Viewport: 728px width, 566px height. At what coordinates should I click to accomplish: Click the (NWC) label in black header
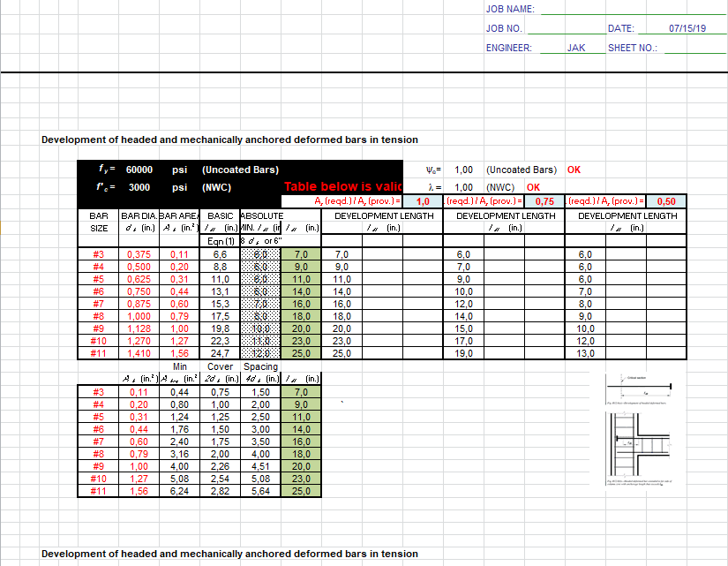point(216,187)
